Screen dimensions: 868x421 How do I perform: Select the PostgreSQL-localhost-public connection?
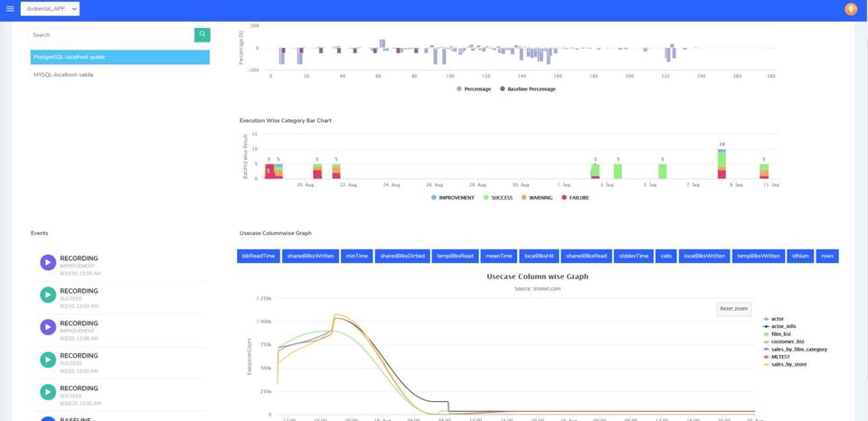[120, 57]
